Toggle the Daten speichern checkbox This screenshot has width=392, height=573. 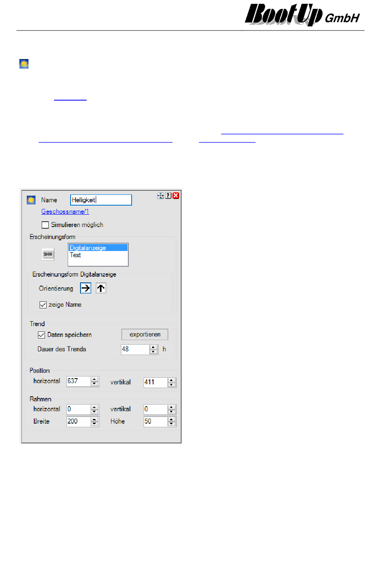[x=41, y=335]
